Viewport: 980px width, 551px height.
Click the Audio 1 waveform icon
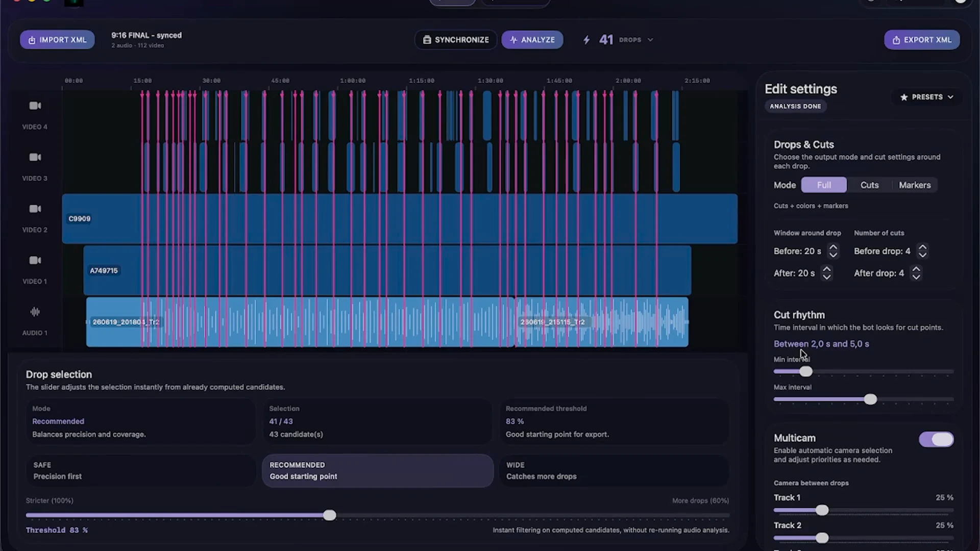(35, 312)
